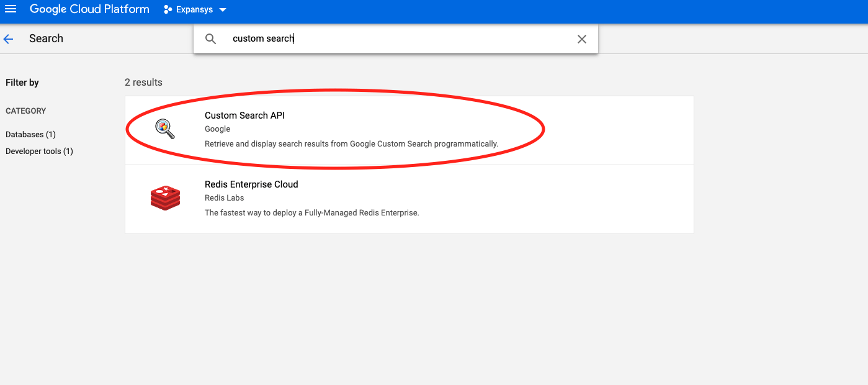
Task: Click the Custom Search API magnifier logo
Action: tap(165, 129)
